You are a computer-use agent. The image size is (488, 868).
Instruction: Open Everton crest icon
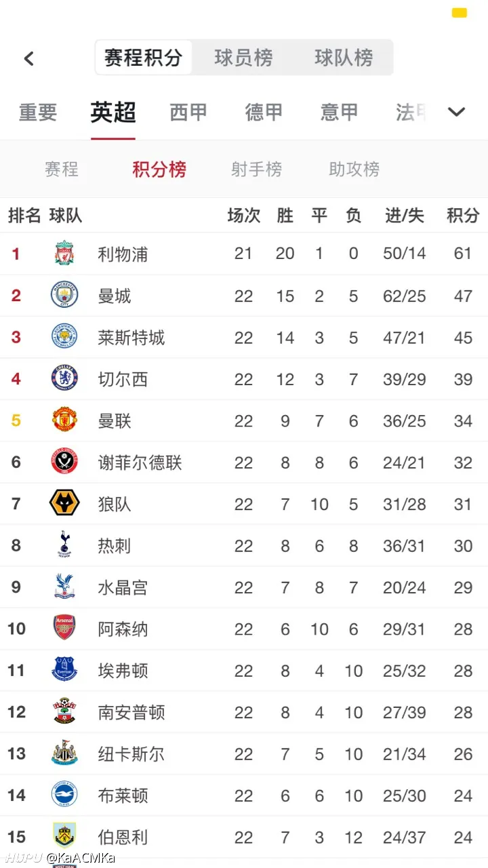(64, 670)
